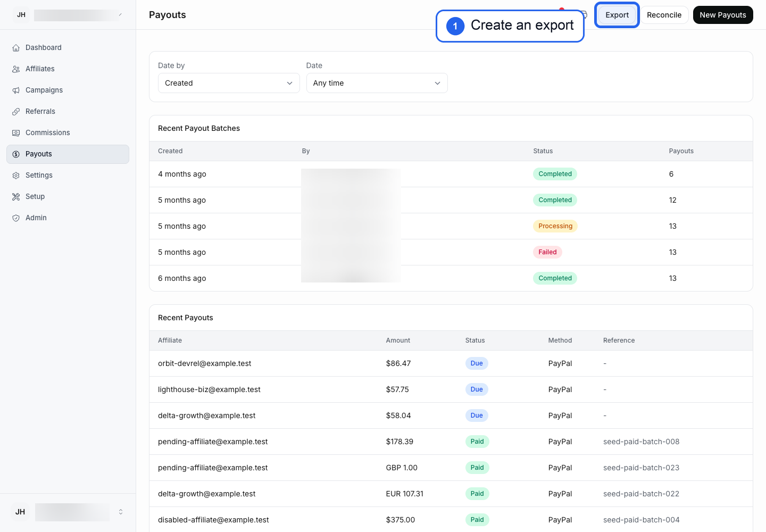This screenshot has width=766, height=532.
Task: Select Commissions in sidebar
Action: 68,133
